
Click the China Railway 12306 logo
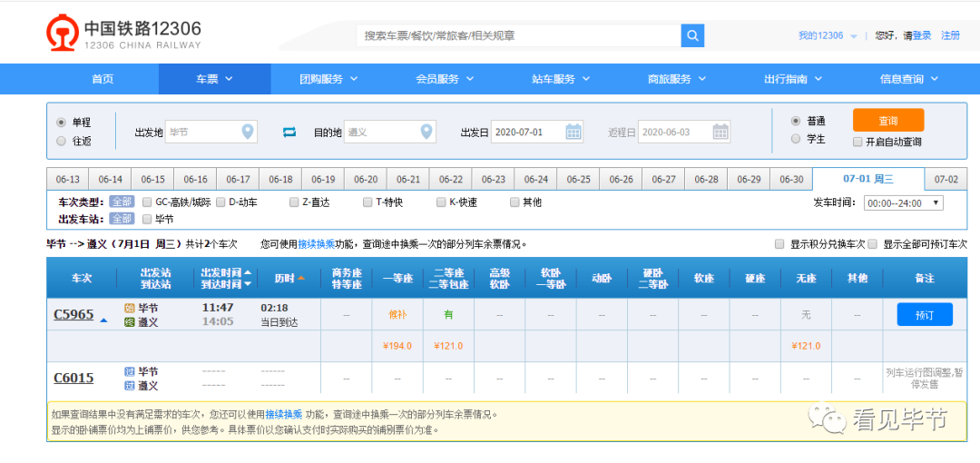coord(123,34)
